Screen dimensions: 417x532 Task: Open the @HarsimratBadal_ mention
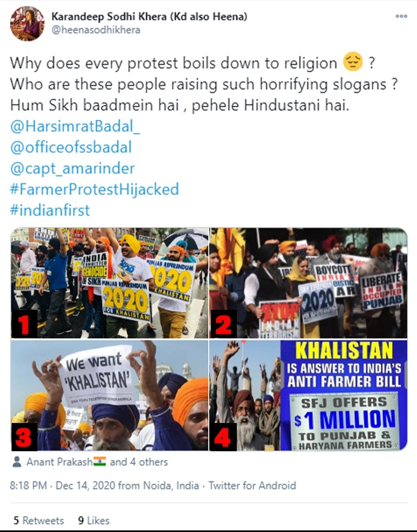point(75,126)
